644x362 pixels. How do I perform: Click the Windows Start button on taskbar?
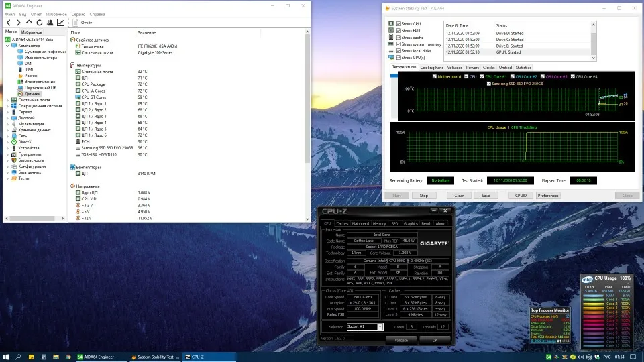point(6,356)
